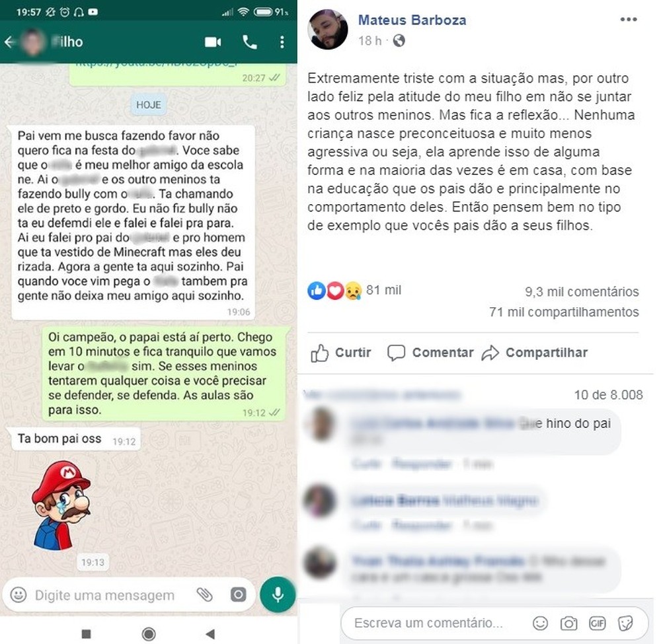Share the post via Compartilhar
Viewport: 661px width, 644px height.
pyautogui.click(x=535, y=353)
